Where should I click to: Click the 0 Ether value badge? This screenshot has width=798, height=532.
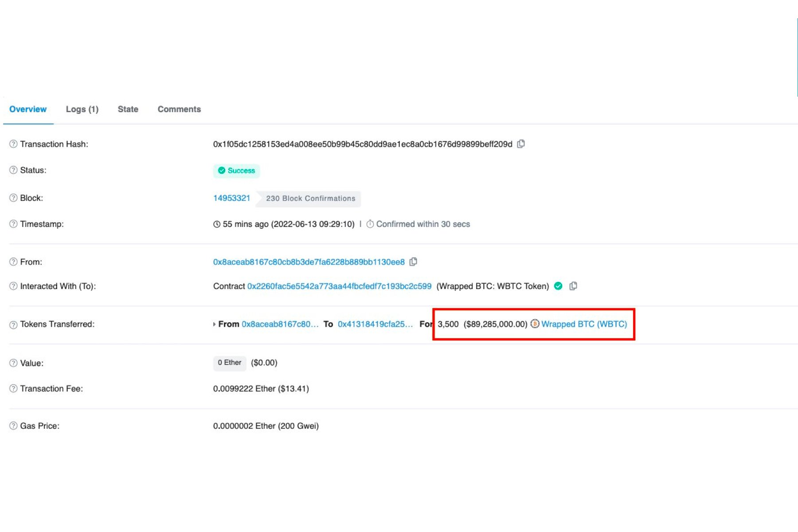coord(229,363)
